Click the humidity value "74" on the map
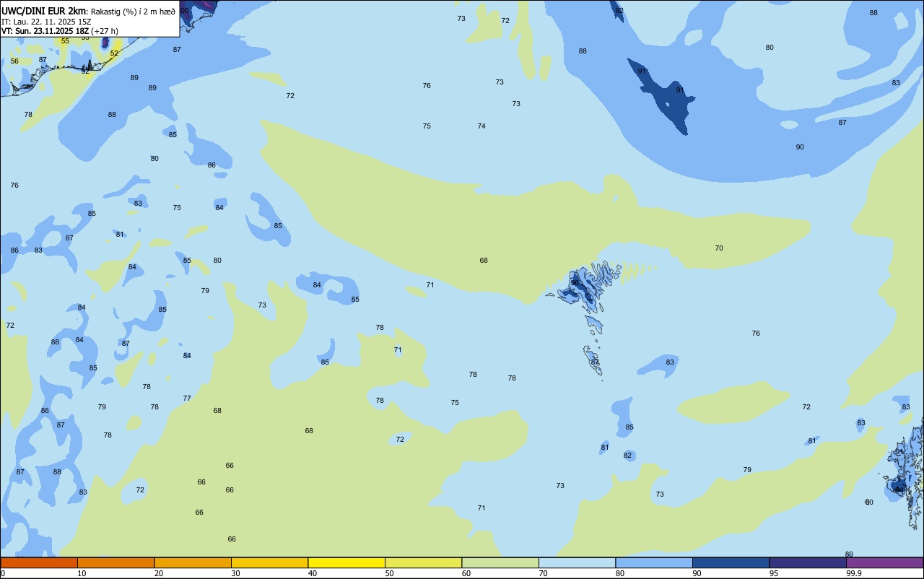Viewport: 924px width, 579px height. [x=481, y=126]
